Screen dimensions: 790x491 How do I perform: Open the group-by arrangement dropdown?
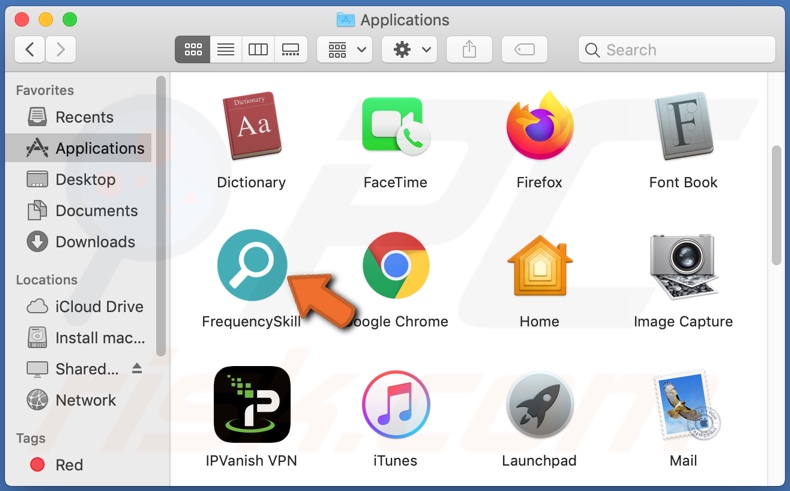pyautogui.click(x=345, y=49)
